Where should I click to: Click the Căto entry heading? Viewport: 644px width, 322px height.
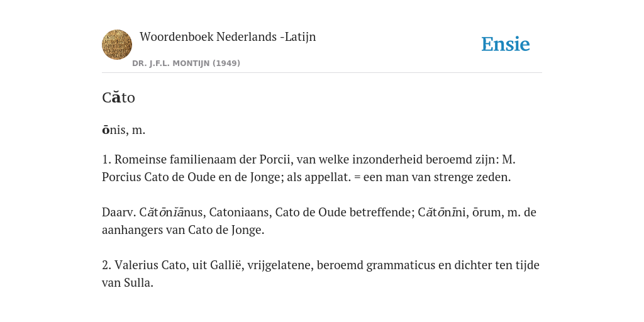click(x=118, y=97)
